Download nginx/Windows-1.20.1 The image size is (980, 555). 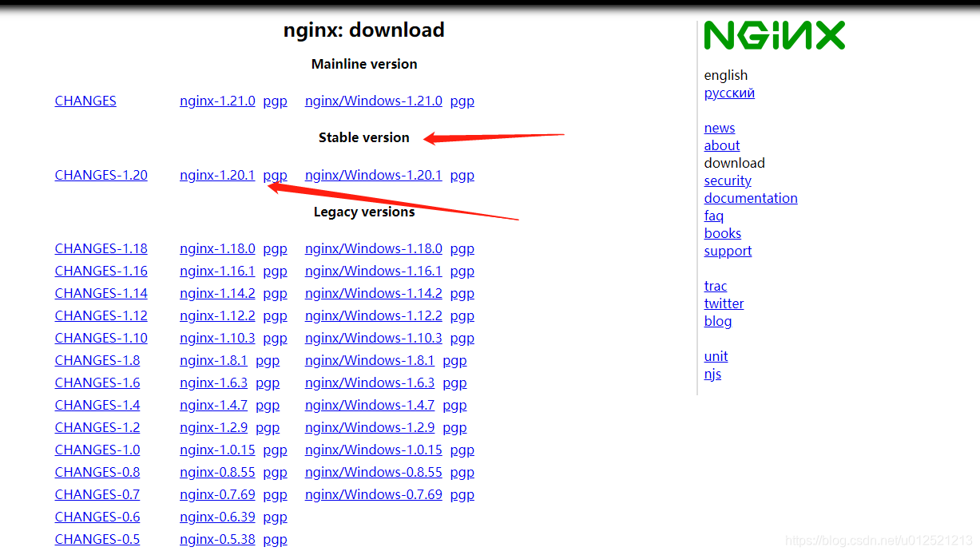click(374, 176)
